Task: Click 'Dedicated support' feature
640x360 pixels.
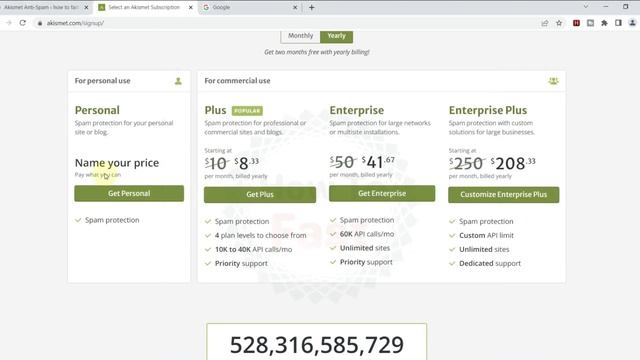Action: point(490,264)
